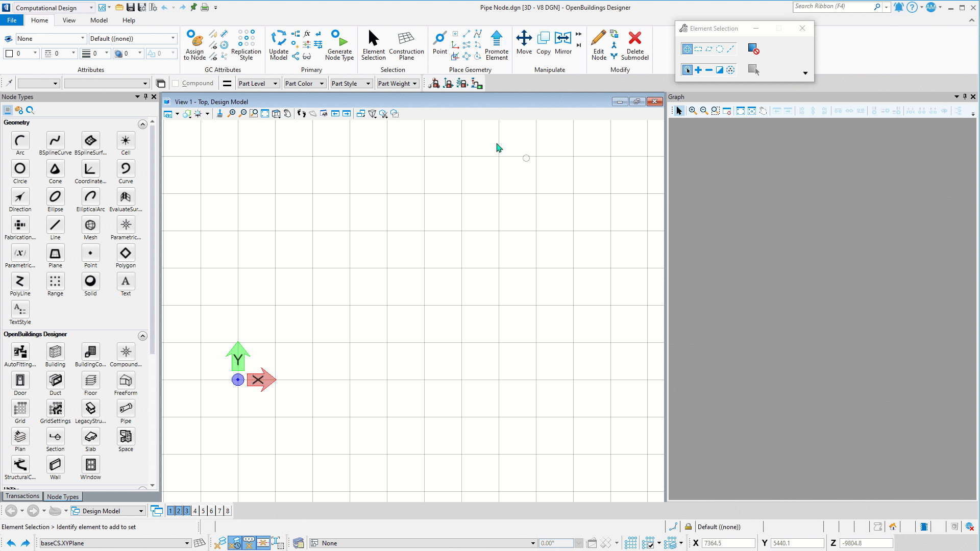Open baseCS.XYPlane dropdown
Viewport: 980px width, 551px height.
[x=115, y=543]
